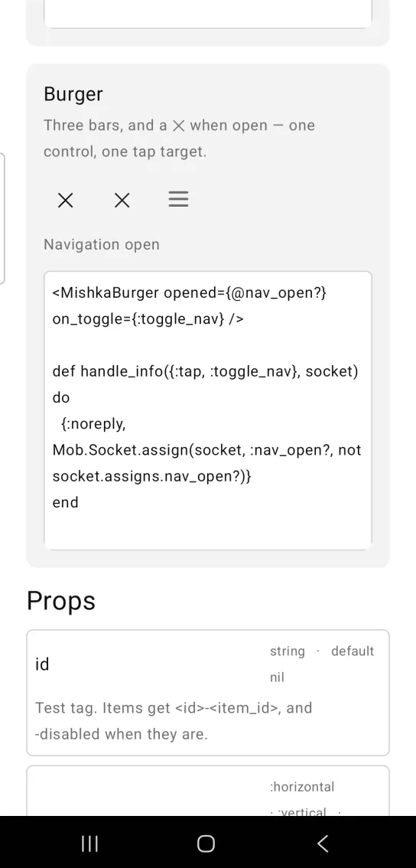
Task: Click the 'Test tag' prop description
Action: click(x=174, y=721)
